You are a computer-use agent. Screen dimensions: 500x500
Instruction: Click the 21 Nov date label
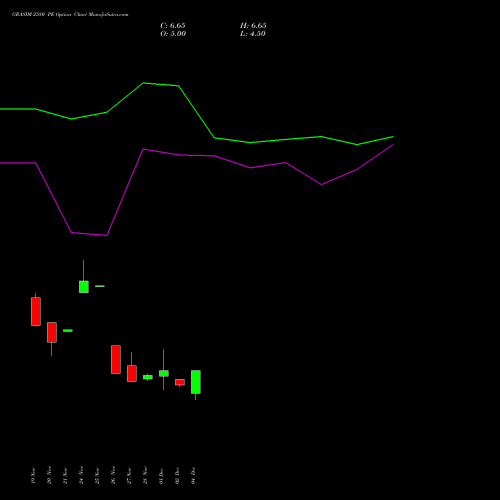click(x=65, y=475)
